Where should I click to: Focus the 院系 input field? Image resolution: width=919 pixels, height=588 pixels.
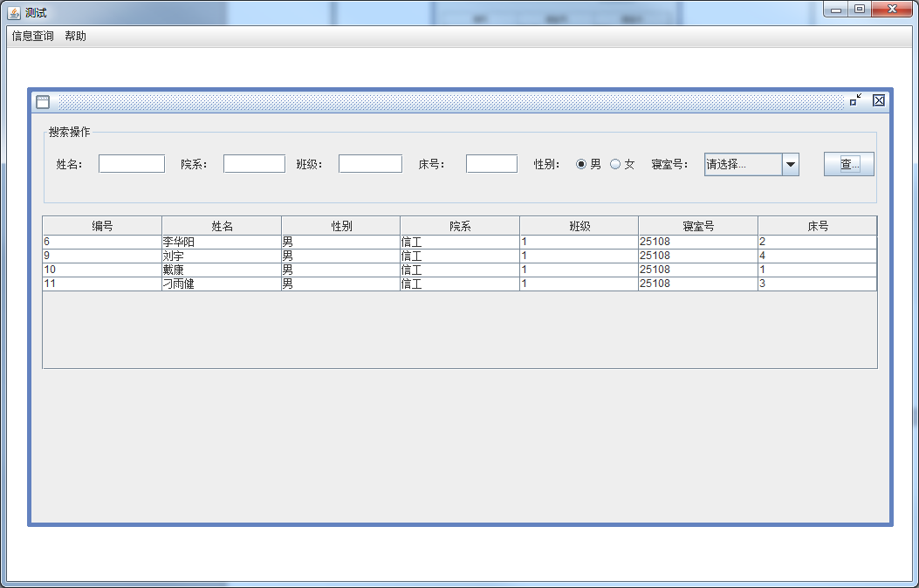click(254, 164)
